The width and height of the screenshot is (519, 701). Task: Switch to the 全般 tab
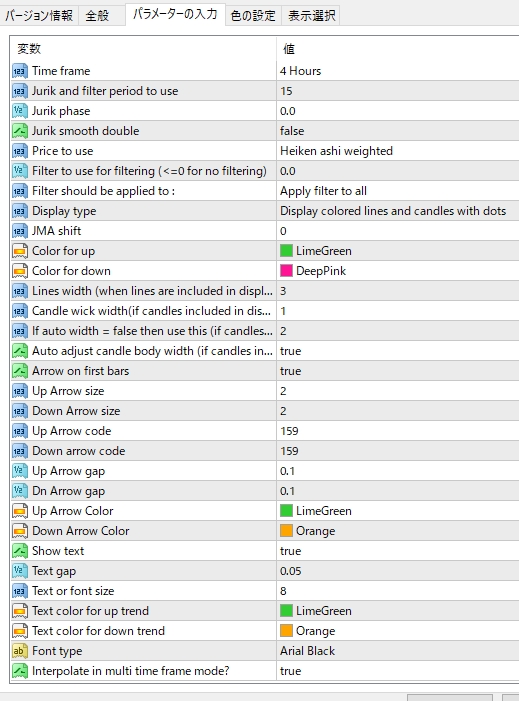point(102,16)
